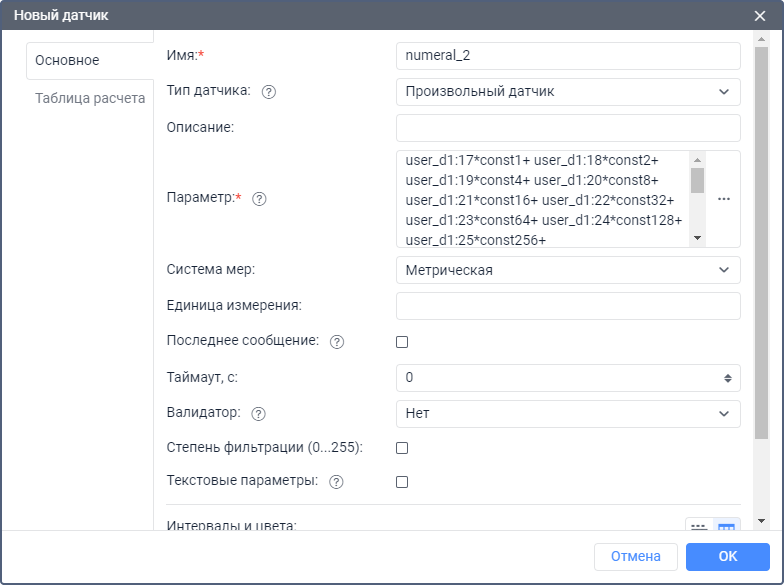The height and width of the screenshot is (585, 784).
Task: Switch intervals view to list icon
Action: click(699, 527)
